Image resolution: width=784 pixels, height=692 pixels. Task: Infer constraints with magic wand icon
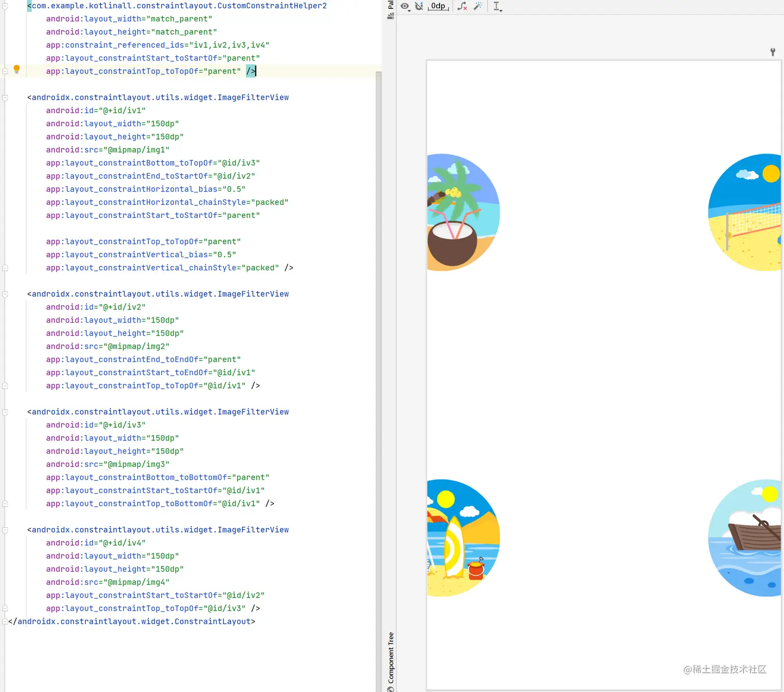[x=478, y=6]
